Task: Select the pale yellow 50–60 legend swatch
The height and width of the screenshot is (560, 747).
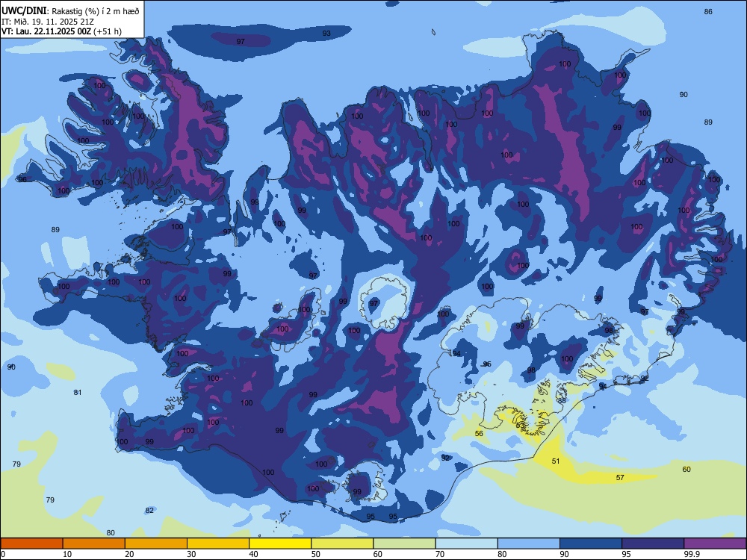Action: [342, 544]
